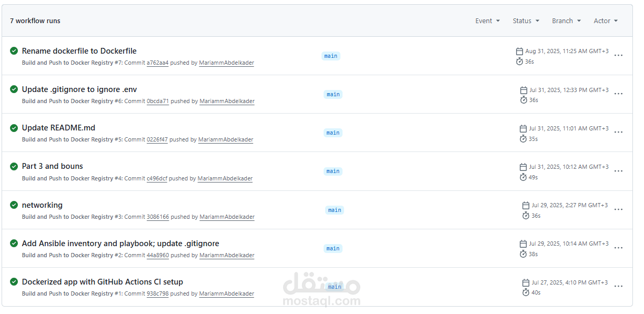Screen dimensions: 644x314
Task: Open the kebab menu on Update README.md run
Action: coord(619,132)
